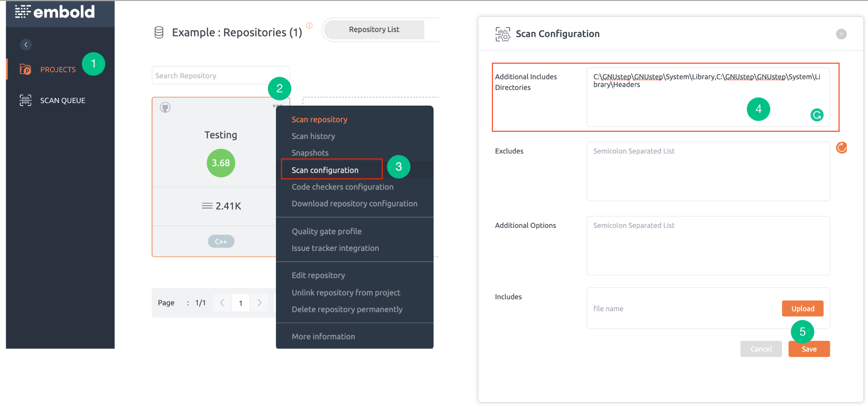The width and height of the screenshot is (868, 407).
Task: Click the refresh icon next to the Excludes field
Action: (x=842, y=147)
